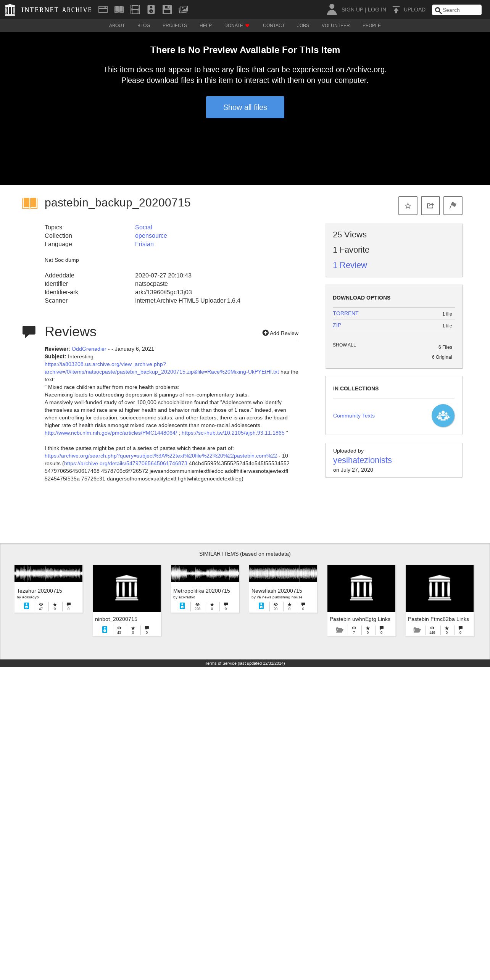The image size is (490, 980).
Task: Open the CONTACT menu item
Action: coord(274,26)
